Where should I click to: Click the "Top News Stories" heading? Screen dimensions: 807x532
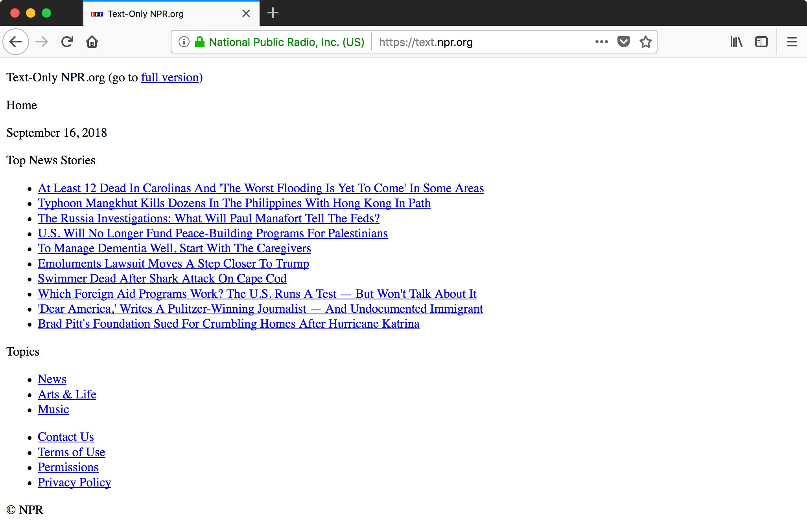[51, 160]
